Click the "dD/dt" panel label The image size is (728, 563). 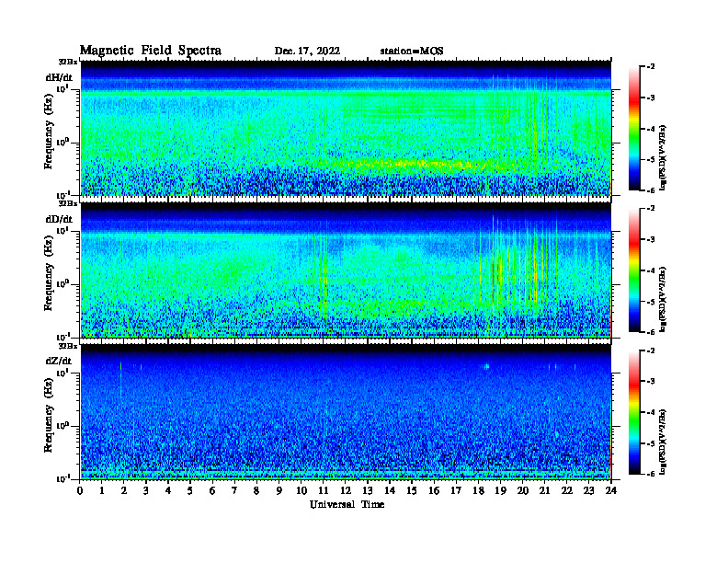click(x=60, y=219)
